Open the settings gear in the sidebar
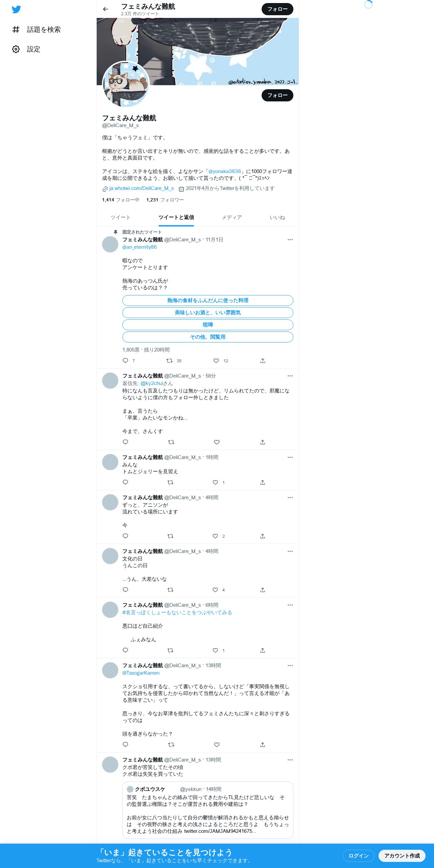 click(x=16, y=49)
